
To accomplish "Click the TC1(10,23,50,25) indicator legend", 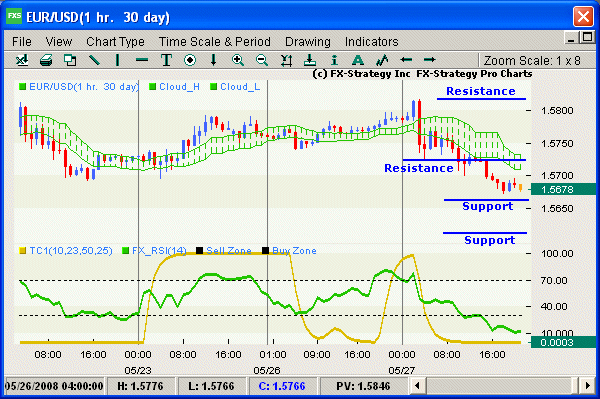I will (66, 251).
